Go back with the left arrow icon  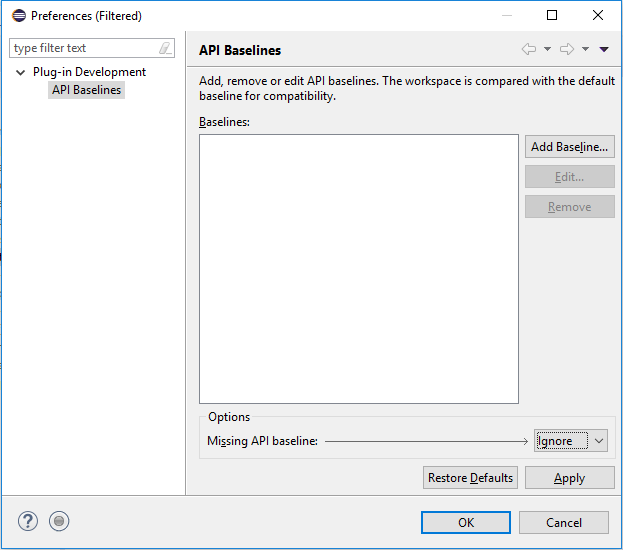529,49
